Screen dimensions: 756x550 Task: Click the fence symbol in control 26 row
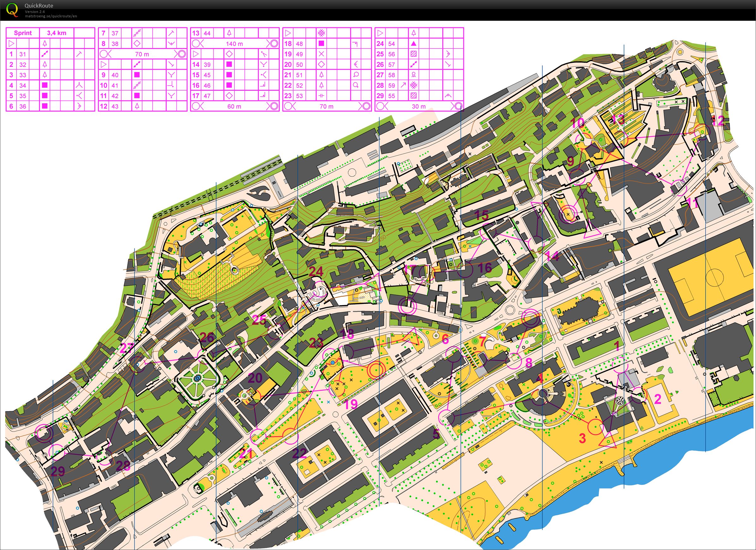click(x=414, y=64)
